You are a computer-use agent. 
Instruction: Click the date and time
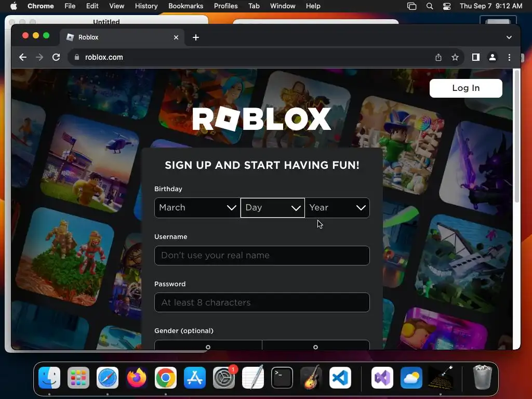click(x=491, y=6)
